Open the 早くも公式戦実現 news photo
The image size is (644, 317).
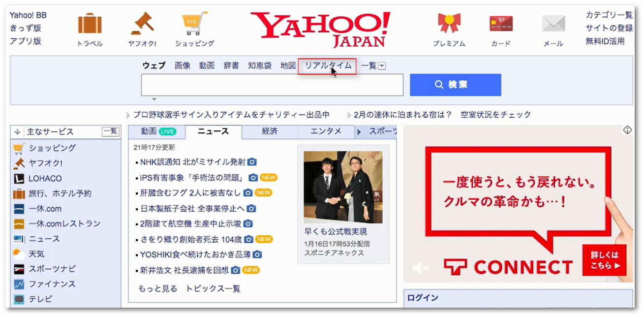[343, 187]
